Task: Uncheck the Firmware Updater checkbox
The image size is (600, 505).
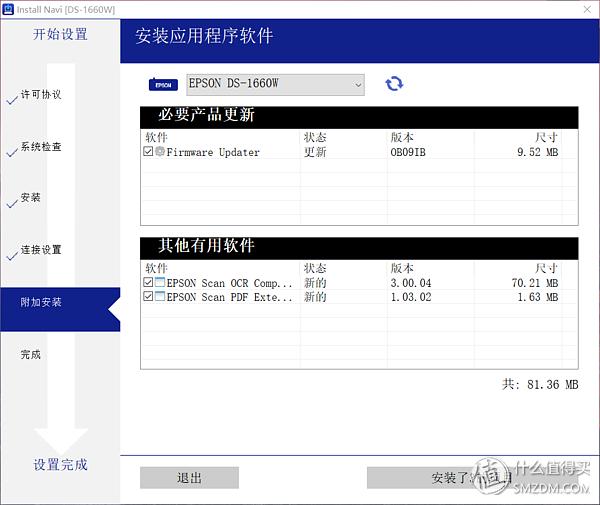Action: 148,151
